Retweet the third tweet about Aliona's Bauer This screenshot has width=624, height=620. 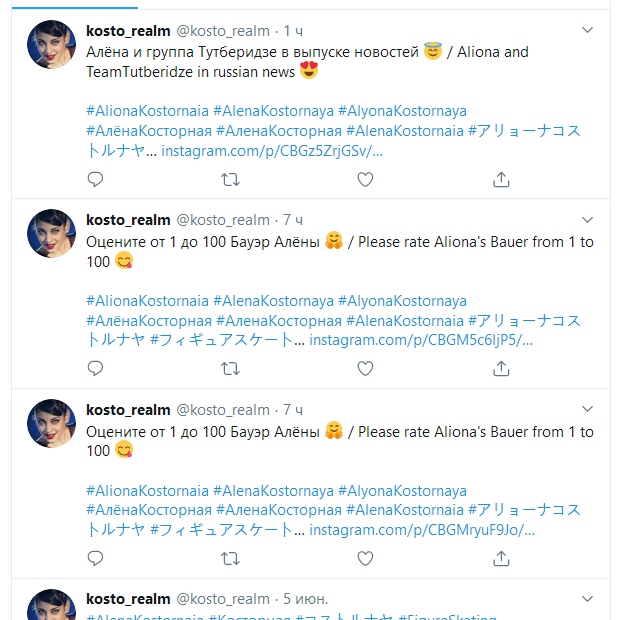[230, 558]
